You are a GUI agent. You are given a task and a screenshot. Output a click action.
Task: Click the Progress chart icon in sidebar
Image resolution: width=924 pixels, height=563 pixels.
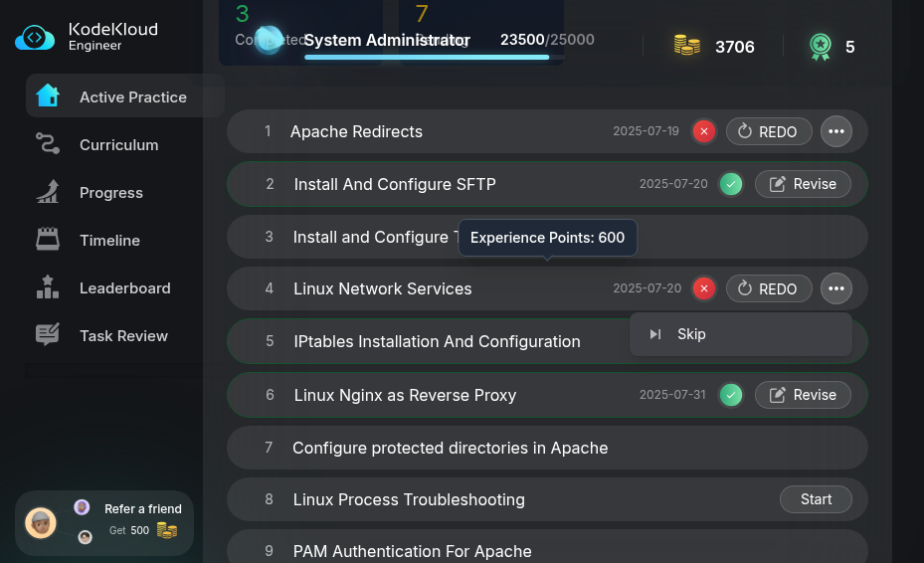(x=47, y=192)
